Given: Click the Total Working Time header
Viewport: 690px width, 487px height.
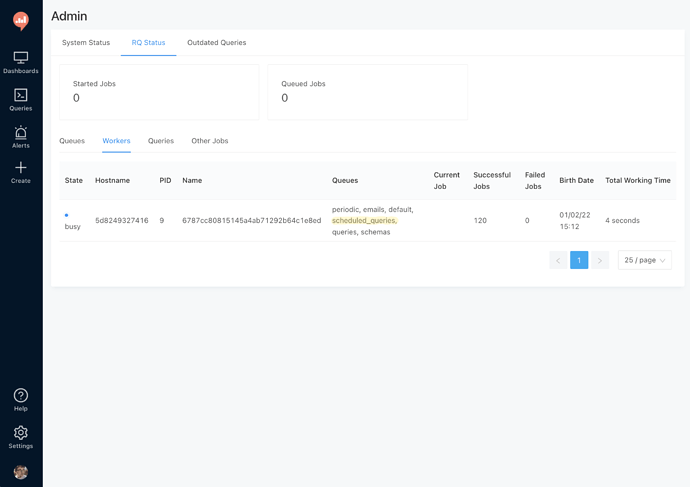Looking at the screenshot, I should point(638,180).
